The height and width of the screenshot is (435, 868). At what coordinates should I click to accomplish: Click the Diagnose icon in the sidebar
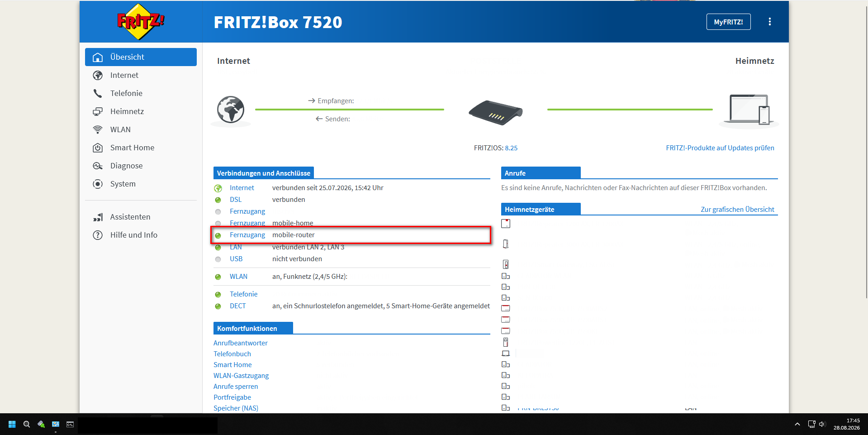coord(98,166)
